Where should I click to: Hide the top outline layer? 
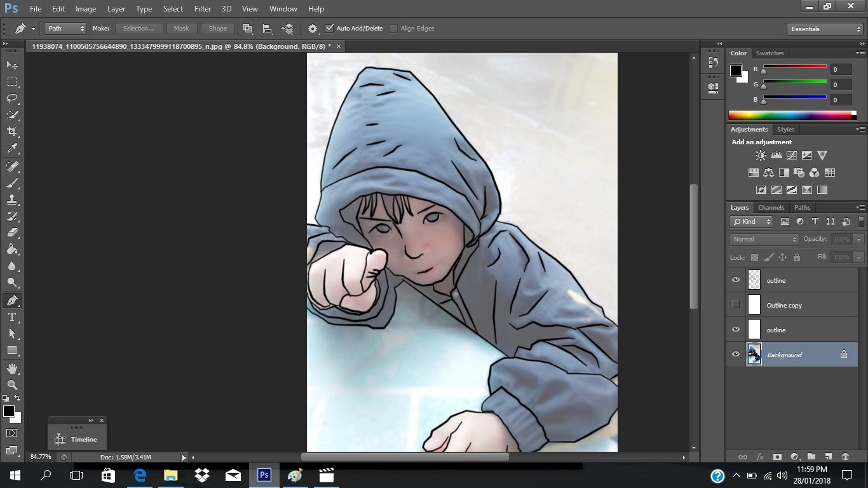coord(736,280)
